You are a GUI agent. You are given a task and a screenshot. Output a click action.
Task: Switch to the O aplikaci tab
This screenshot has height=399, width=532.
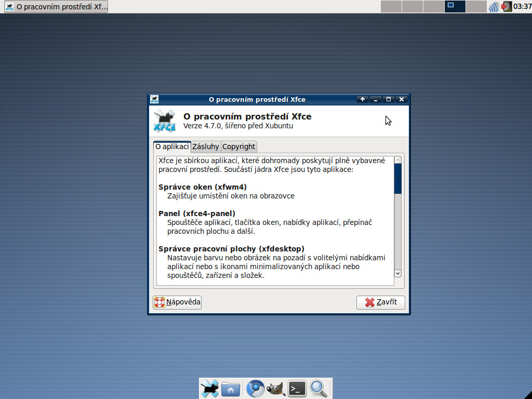click(x=172, y=147)
